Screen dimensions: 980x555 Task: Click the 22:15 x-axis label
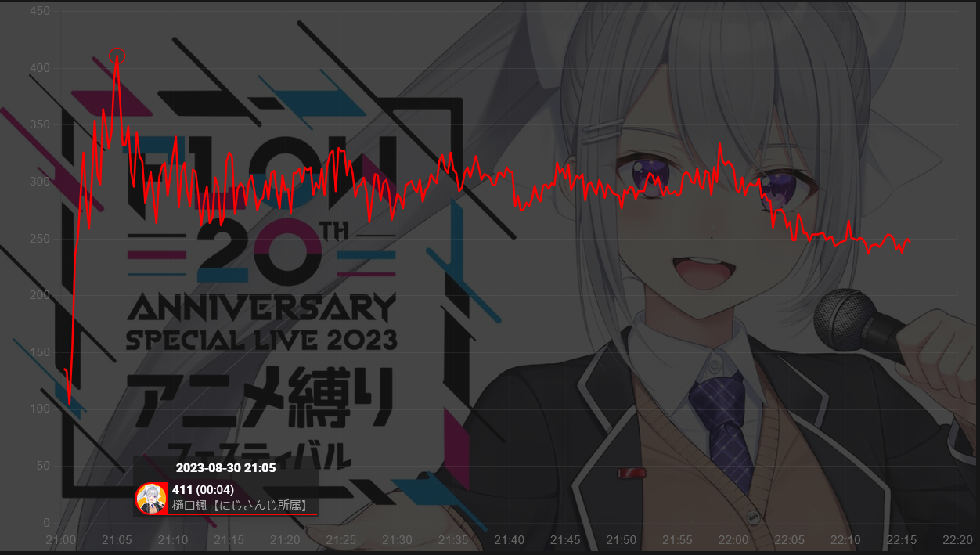click(x=902, y=540)
